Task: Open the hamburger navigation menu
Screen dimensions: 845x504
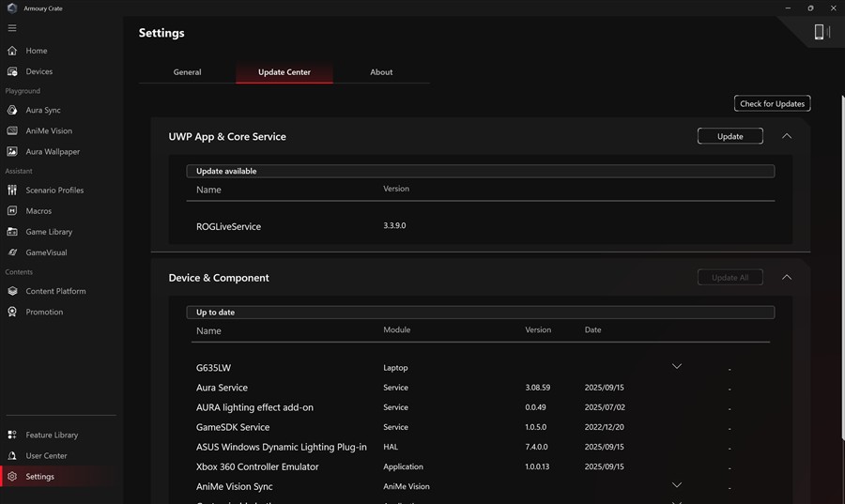Action: point(12,28)
